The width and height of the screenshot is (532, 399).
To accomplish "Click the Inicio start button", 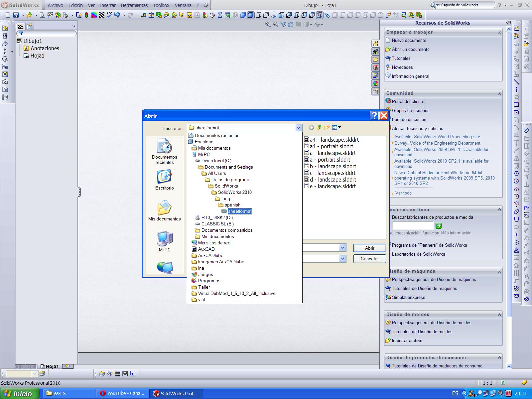I will pyautogui.click(x=20, y=394).
